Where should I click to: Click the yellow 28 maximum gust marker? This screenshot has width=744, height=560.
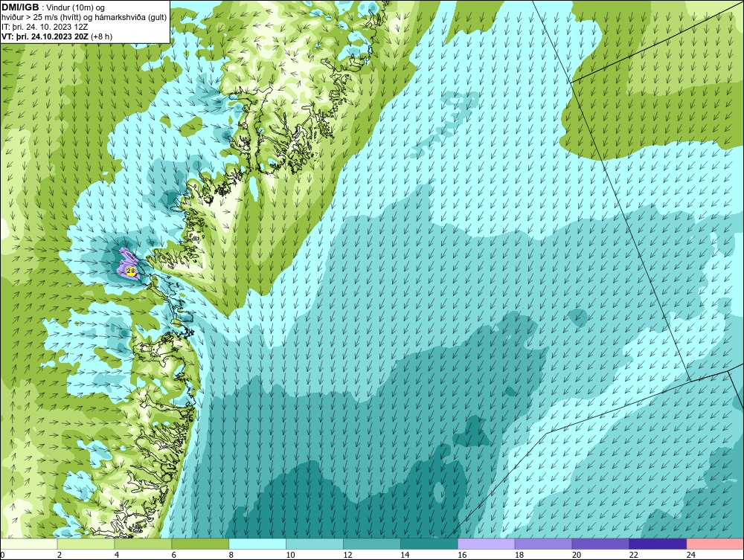(x=131, y=271)
